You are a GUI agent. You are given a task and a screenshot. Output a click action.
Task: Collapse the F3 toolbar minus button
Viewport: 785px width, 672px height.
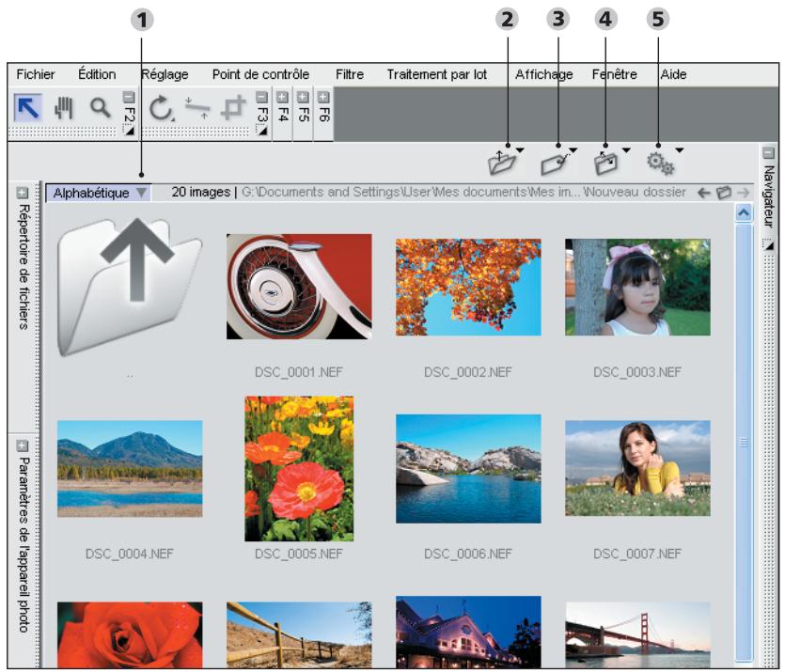262,97
